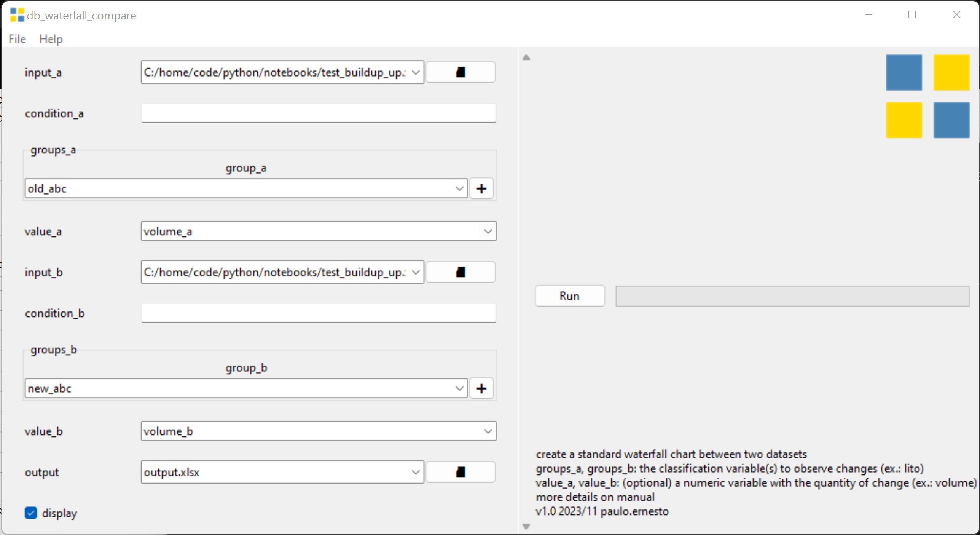Click the scroll up arrow in right panel
This screenshot has width=980, height=535.
coord(526,57)
